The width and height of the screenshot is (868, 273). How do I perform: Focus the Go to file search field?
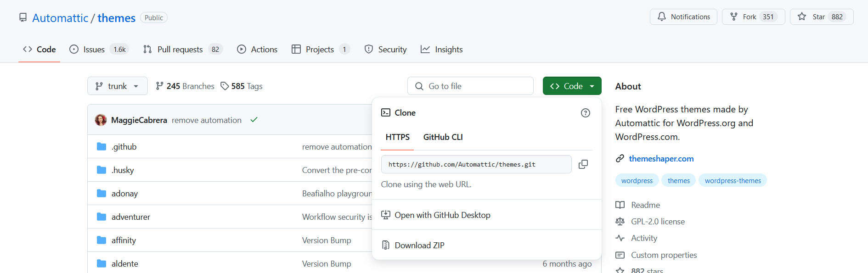(x=470, y=86)
